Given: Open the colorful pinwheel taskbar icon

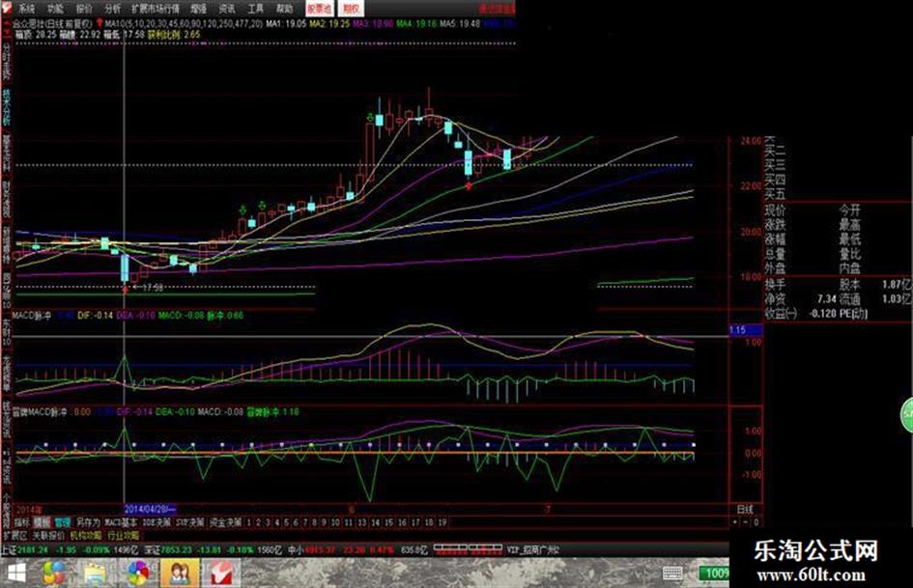Looking at the screenshot, I should pos(137,574).
